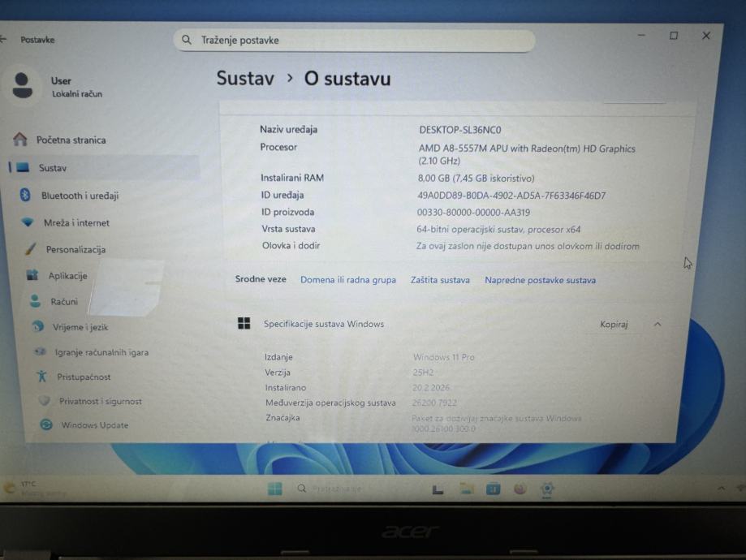Open the Mreža i internet Wi-Fi icon
This screenshot has width=746, height=560.
pos(28,222)
